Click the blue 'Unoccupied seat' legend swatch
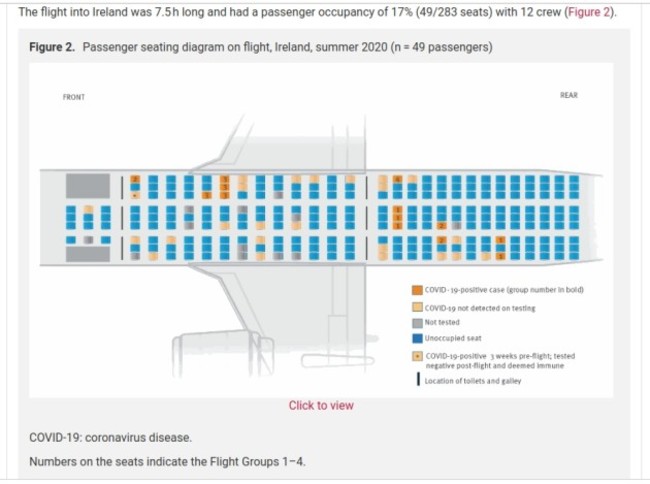The height and width of the screenshot is (484, 650). (417, 338)
